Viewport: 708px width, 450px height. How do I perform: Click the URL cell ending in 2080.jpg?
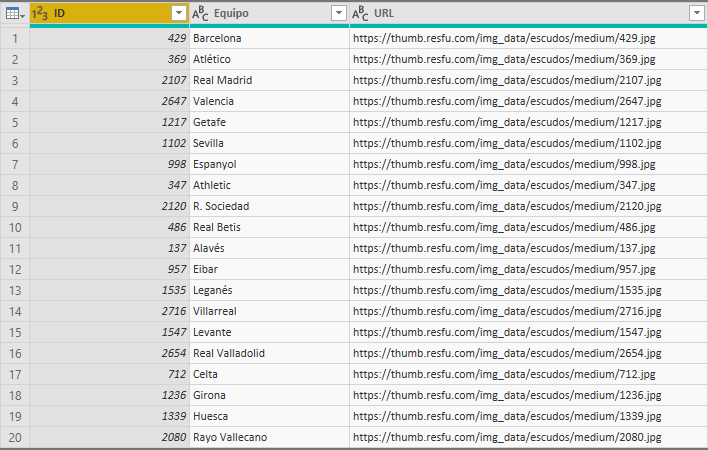(x=528, y=437)
